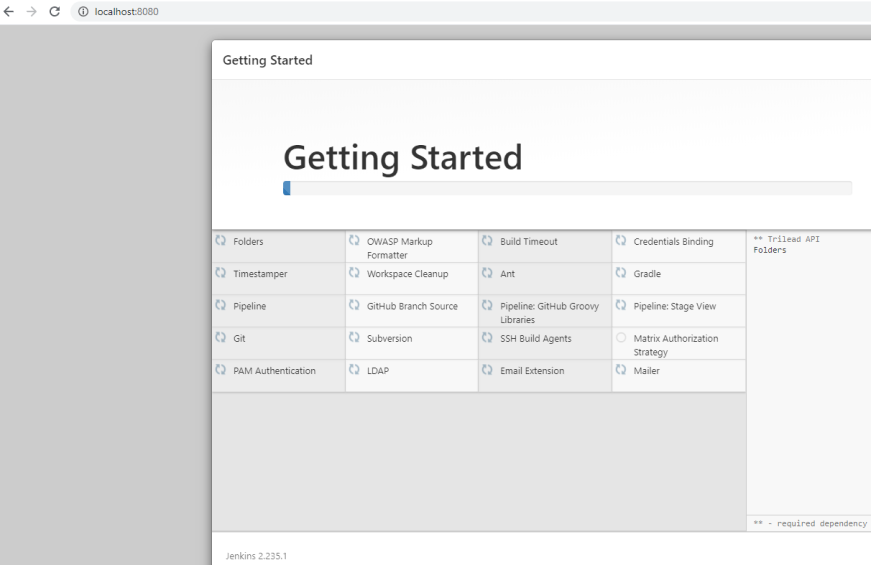Screen dimensions: 871x565
Task: Click the spinner icon next to Ant
Action: click(x=487, y=273)
